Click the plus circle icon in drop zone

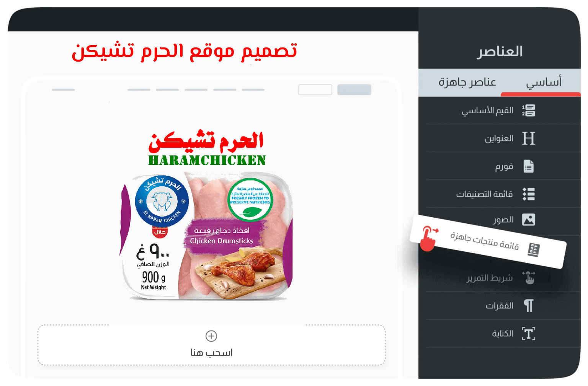[x=211, y=336]
